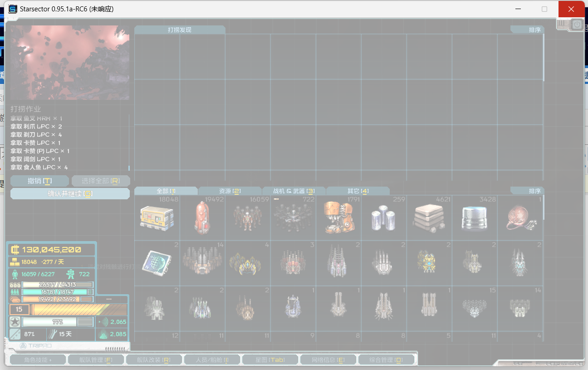Select the crew stack of 16059

tap(248, 218)
